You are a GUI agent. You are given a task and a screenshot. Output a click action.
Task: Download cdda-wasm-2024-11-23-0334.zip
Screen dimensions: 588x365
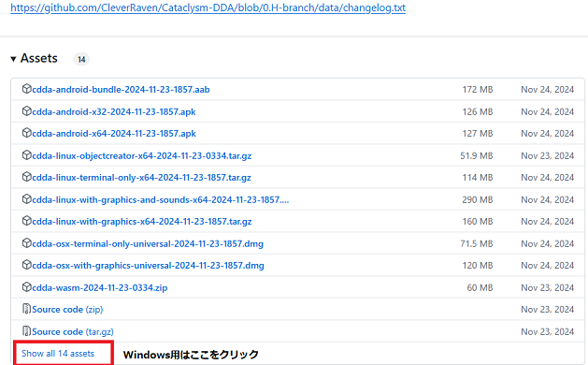(x=100, y=287)
